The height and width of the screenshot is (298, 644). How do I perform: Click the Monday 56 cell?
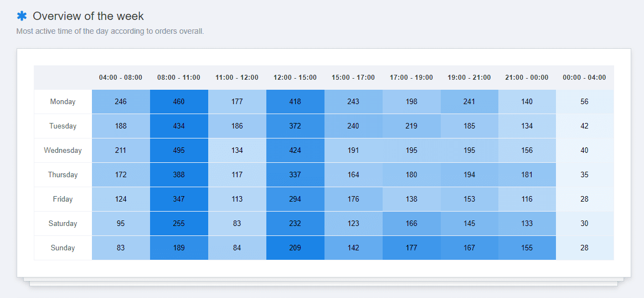(585, 101)
